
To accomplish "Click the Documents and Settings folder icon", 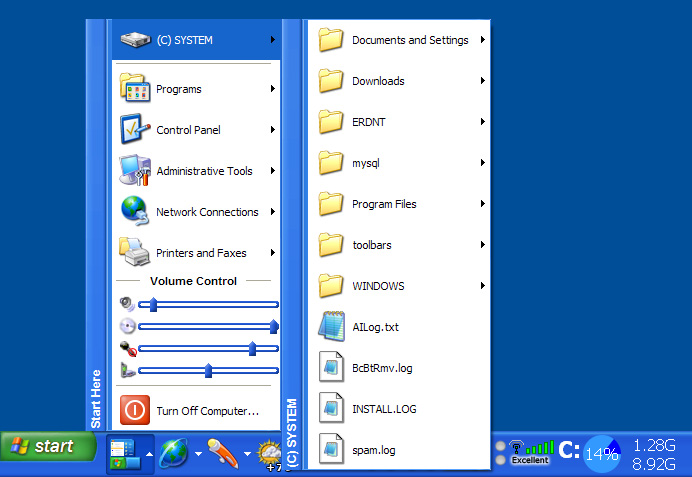I will [331, 40].
